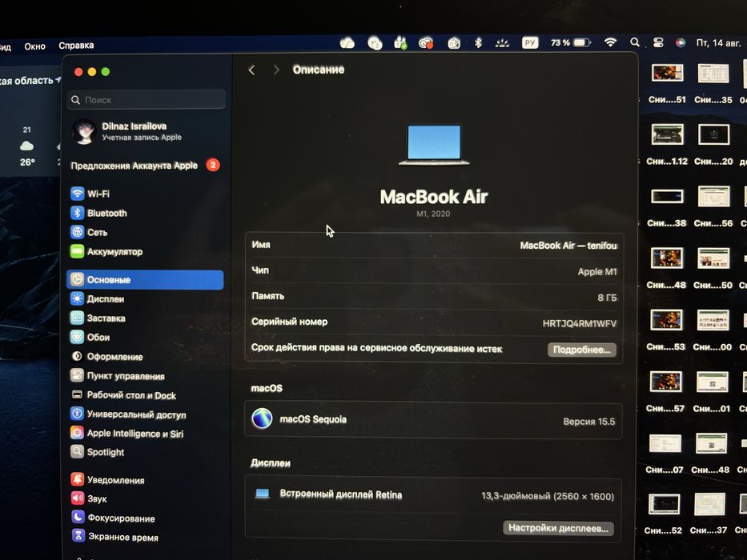Open desktop screenshot thumbnail Сни....56
The image size is (747, 560).
tap(713, 196)
